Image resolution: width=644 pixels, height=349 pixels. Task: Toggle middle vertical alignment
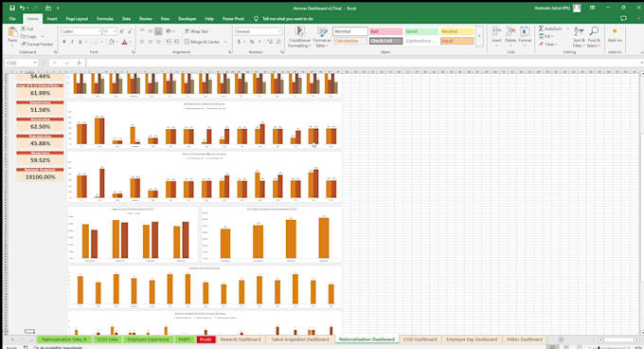[150, 31]
